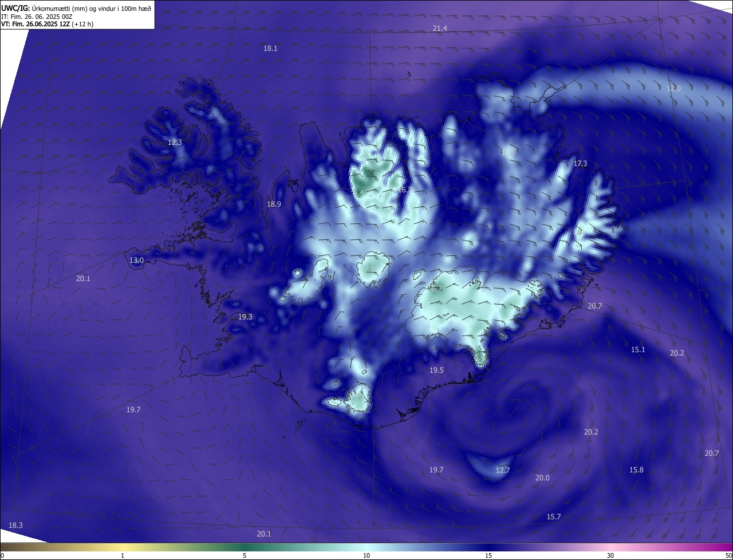Click the 18.1 value on the map

[270, 49]
